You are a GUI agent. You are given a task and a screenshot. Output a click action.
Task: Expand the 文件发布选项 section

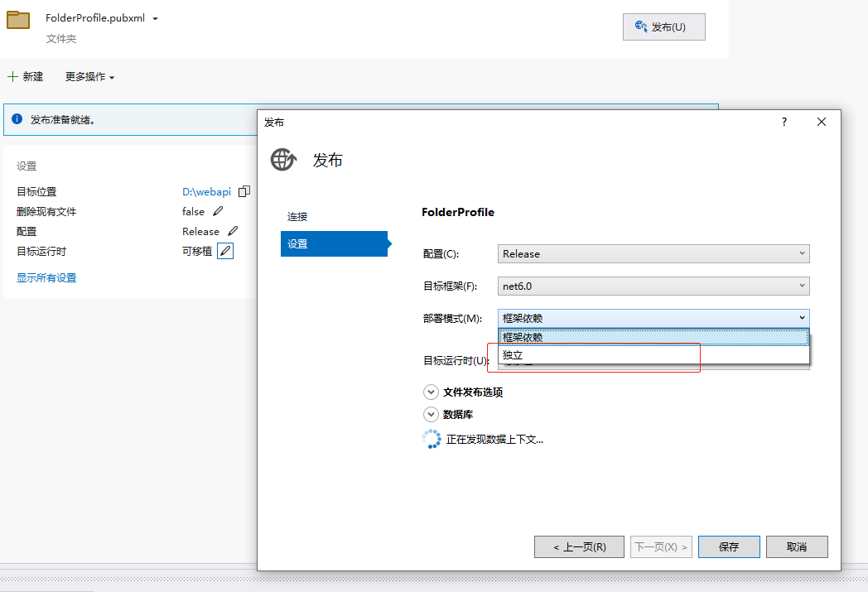431,392
